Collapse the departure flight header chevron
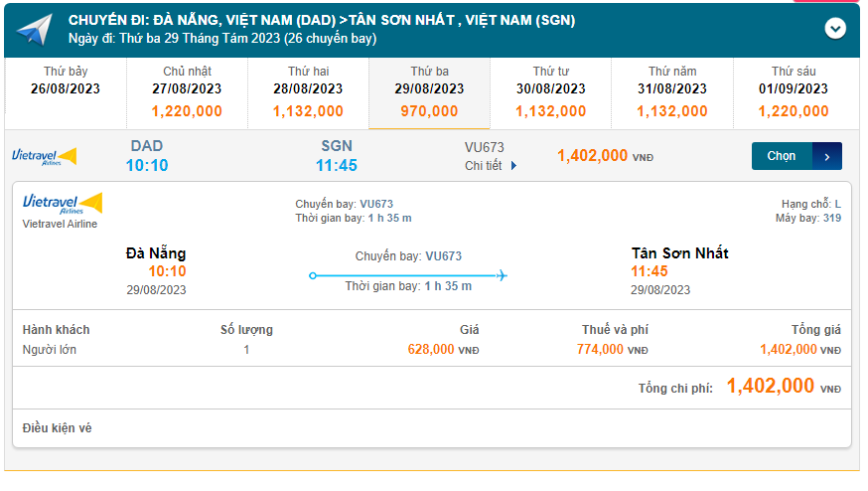 coord(835,29)
